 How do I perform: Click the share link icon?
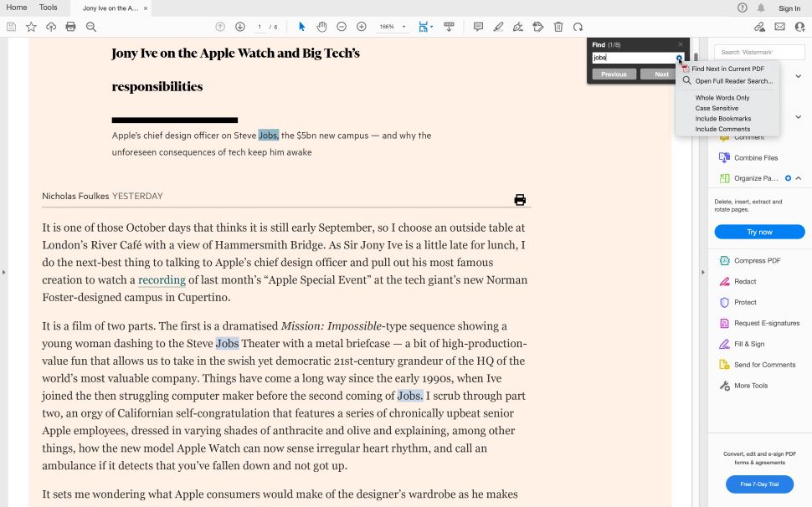coord(760,27)
